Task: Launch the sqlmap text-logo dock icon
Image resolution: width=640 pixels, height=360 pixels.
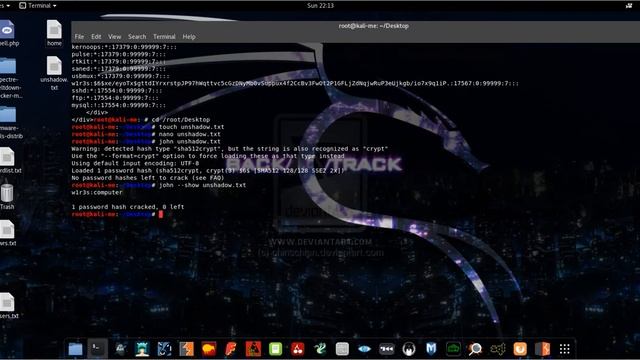Action: pos(498,349)
